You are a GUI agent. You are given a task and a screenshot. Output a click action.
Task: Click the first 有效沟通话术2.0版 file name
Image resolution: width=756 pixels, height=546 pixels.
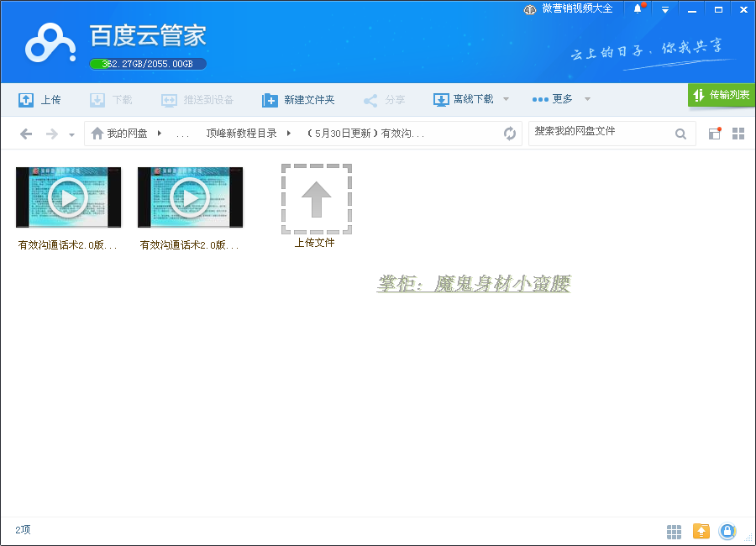[67, 245]
